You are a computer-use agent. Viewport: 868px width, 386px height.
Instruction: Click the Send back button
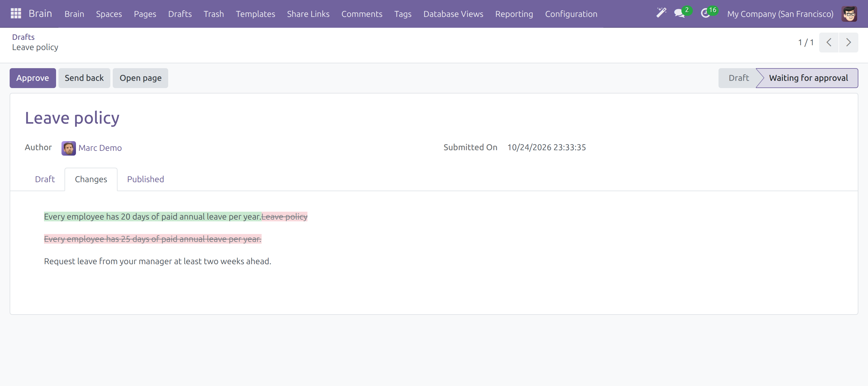84,78
